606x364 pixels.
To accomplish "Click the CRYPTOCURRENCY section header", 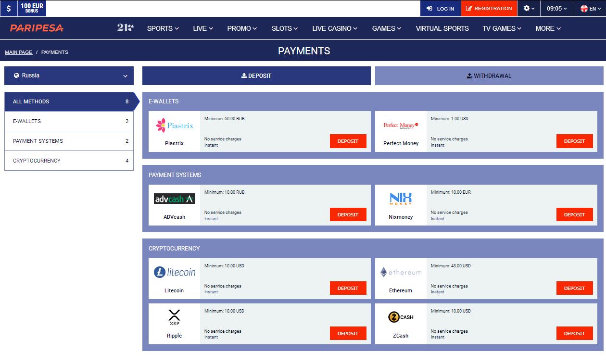I will click(174, 249).
